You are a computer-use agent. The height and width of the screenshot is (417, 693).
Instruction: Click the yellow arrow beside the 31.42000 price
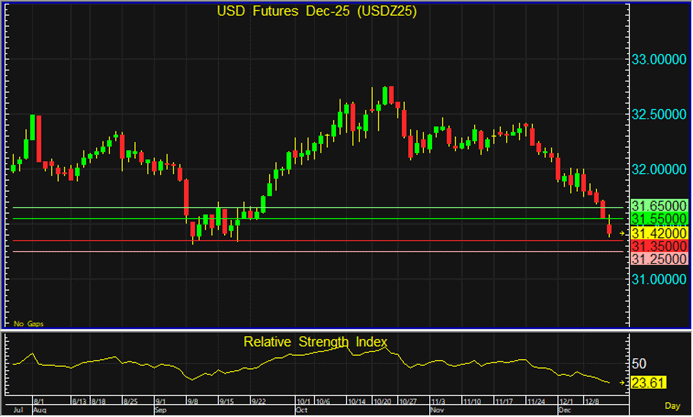pyautogui.click(x=622, y=233)
